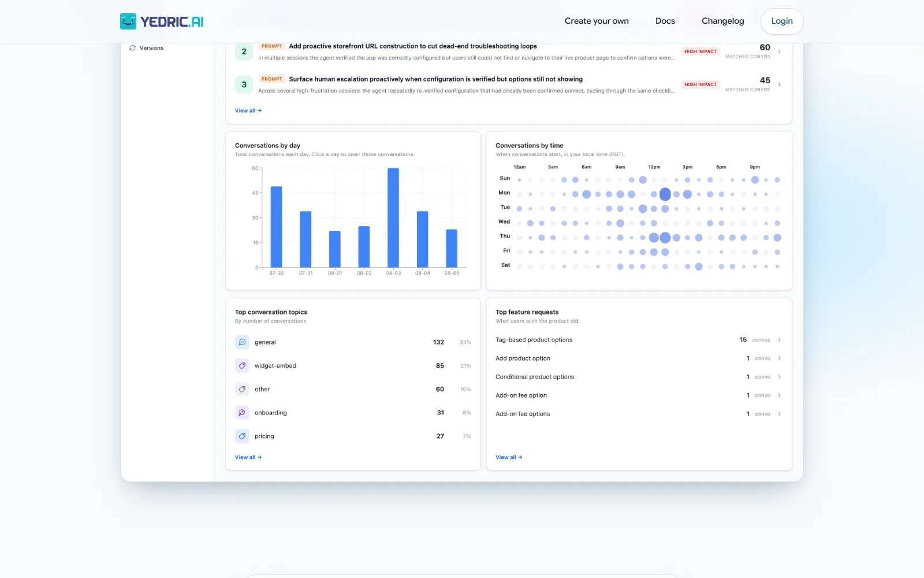
Task: Select Versions in the sidebar
Action: click(151, 48)
